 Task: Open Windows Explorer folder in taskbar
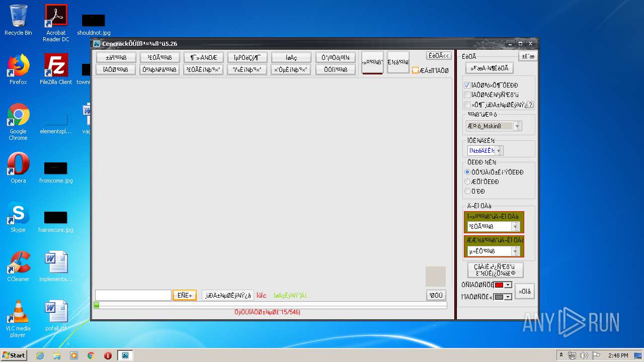(57, 355)
